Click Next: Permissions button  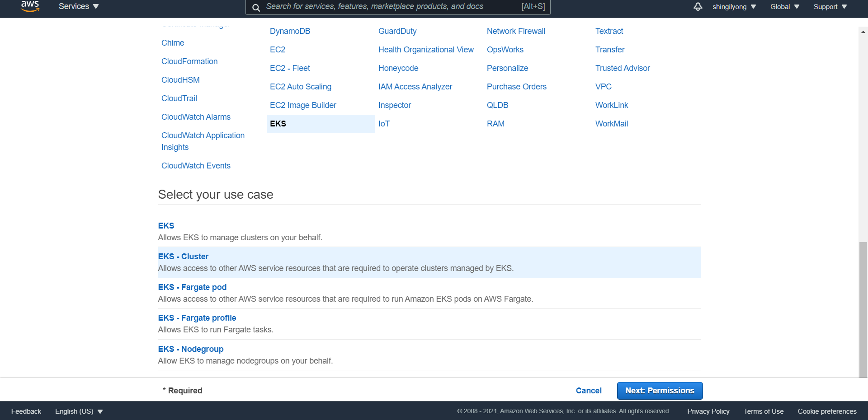click(x=660, y=391)
